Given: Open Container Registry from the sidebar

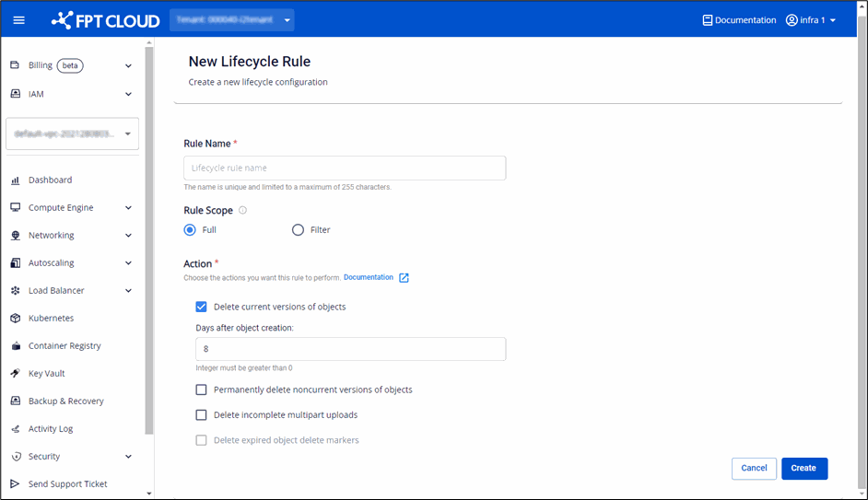Looking at the screenshot, I should pos(65,345).
